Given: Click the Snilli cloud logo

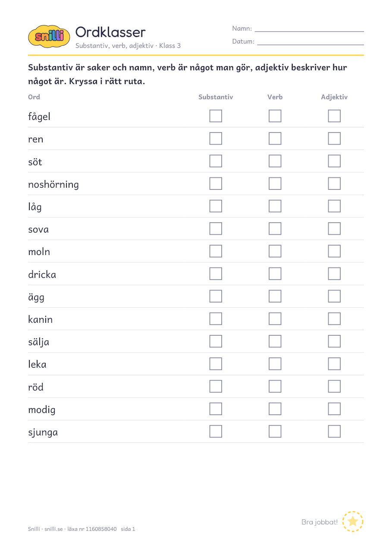Looking at the screenshot, I should [49, 36].
